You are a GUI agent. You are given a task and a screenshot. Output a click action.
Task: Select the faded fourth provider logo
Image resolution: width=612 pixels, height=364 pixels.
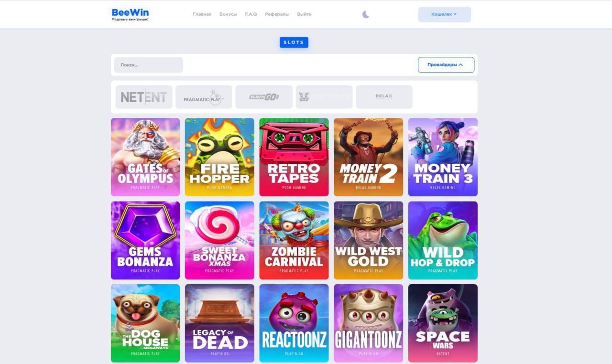click(x=324, y=97)
